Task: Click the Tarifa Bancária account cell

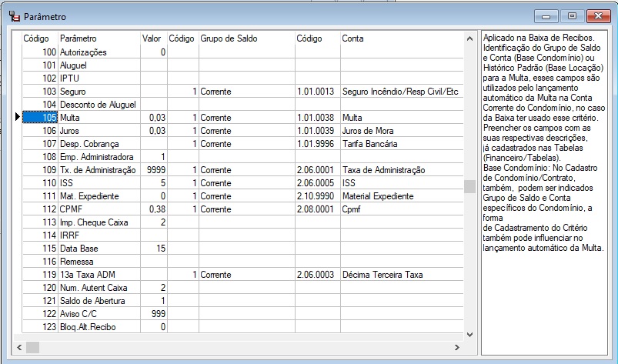Action: pos(402,144)
